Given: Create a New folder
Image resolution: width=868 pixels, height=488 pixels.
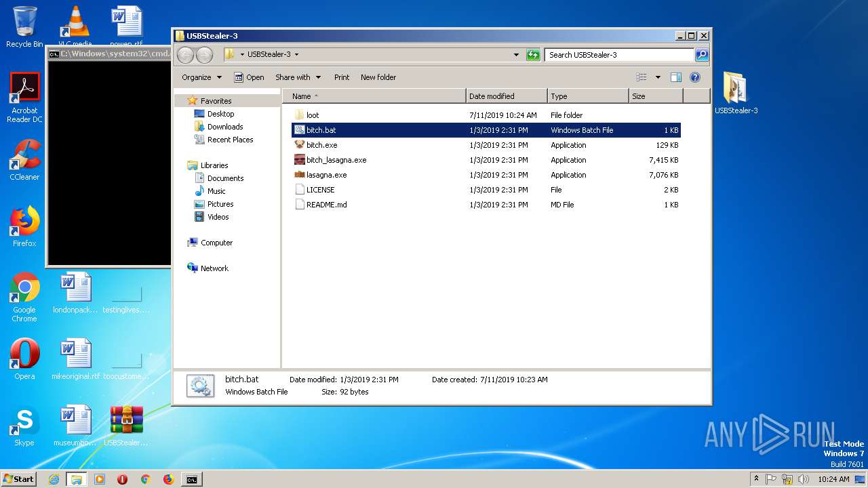Looking at the screenshot, I should 378,77.
